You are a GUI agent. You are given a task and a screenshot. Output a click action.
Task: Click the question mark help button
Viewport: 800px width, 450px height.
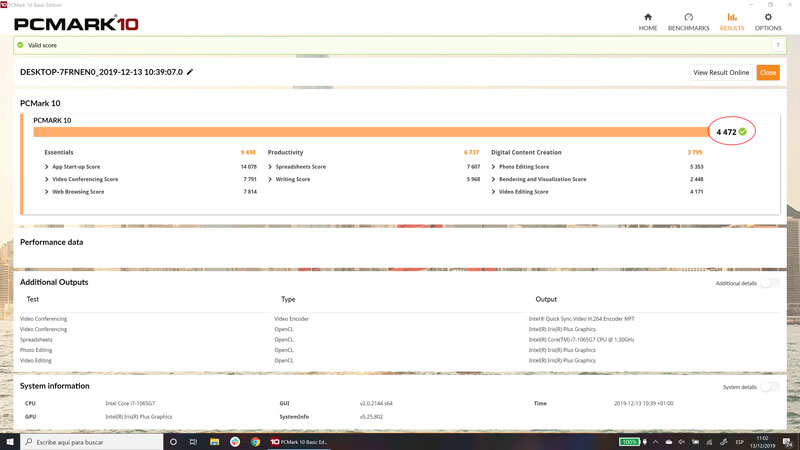click(777, 45)
